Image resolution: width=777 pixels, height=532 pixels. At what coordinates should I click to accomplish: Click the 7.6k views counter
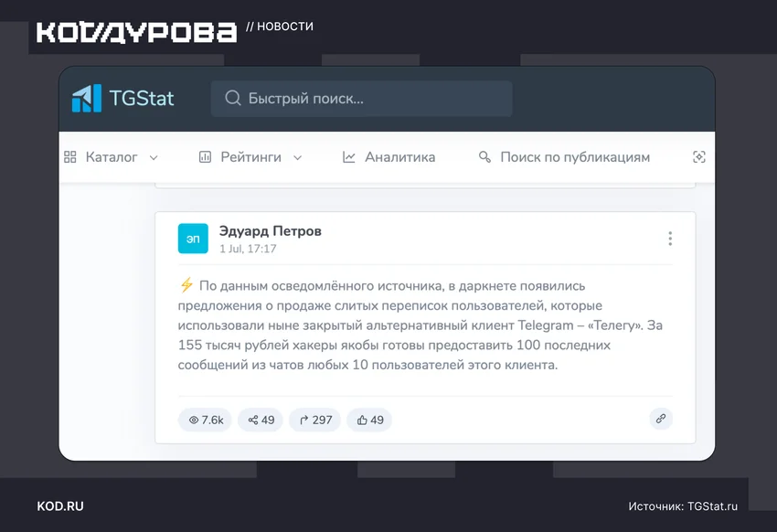(x=205, y=420)
